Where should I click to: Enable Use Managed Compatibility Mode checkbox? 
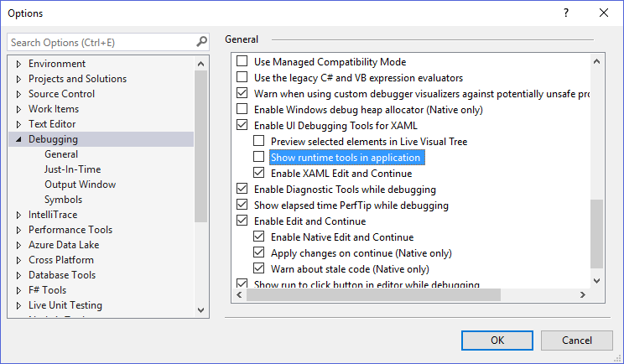click(242, 62)
